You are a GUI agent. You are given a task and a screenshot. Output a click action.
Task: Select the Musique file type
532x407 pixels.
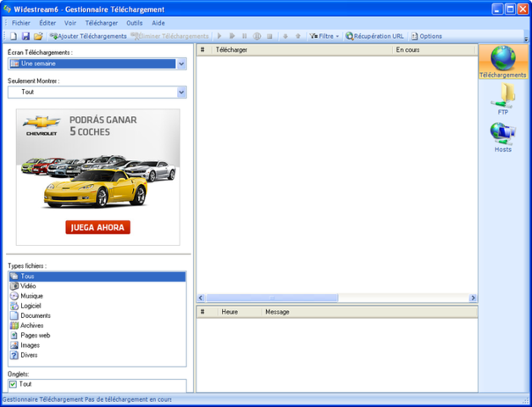point(31,296)
